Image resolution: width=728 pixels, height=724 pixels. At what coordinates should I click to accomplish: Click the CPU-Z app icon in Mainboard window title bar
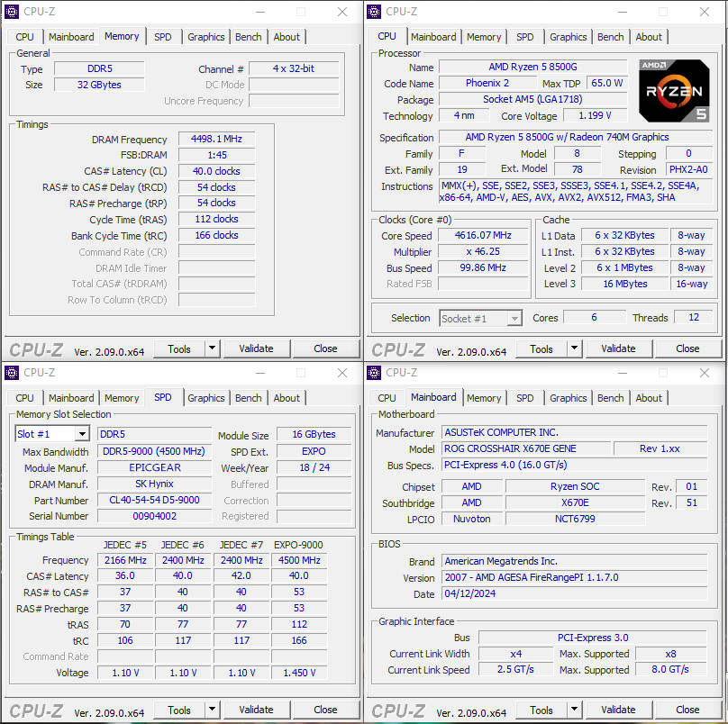(374, 373)
